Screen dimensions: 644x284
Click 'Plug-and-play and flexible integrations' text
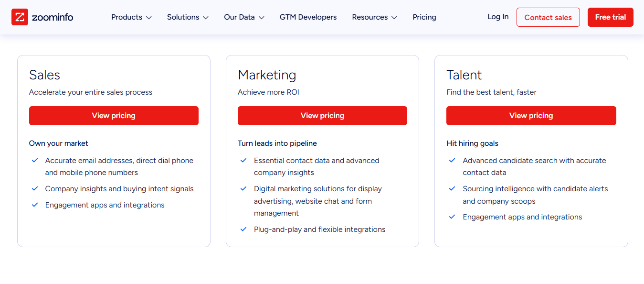[x=319, y=229]
